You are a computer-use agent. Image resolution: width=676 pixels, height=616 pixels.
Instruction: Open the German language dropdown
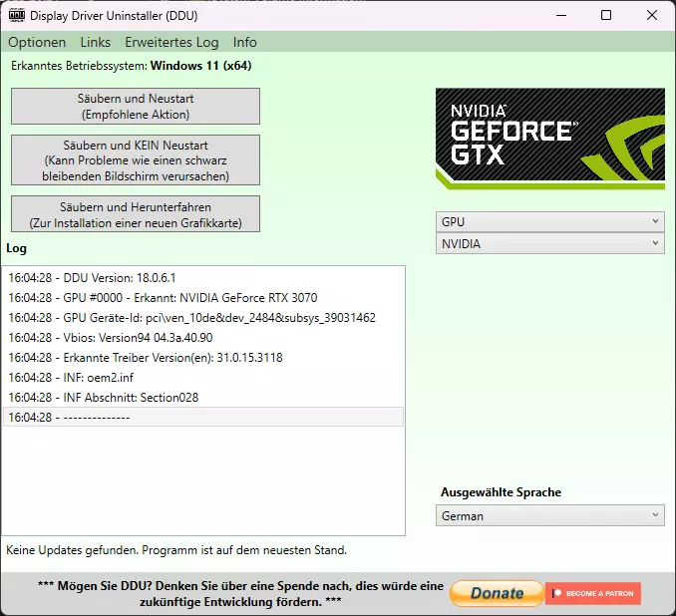tap(549, 515)
